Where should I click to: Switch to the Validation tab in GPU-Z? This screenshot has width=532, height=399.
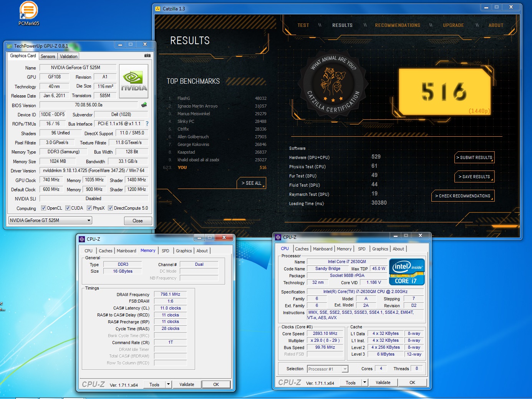click(69, 56)
